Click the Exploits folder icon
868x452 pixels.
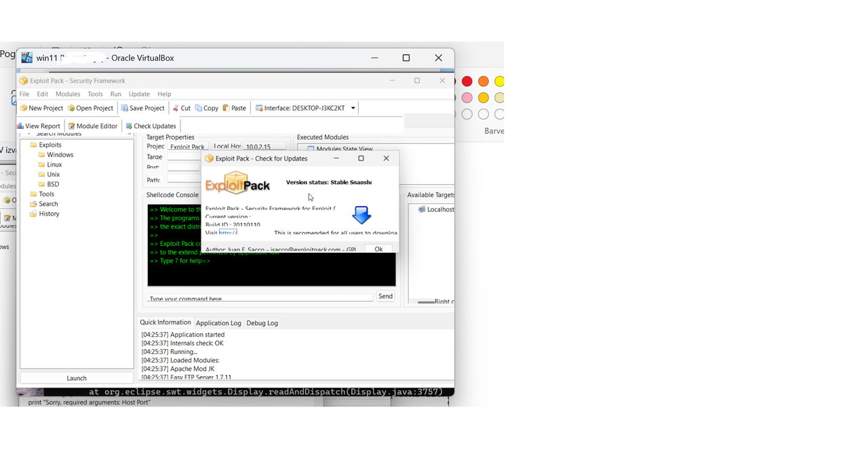[33, 145]
